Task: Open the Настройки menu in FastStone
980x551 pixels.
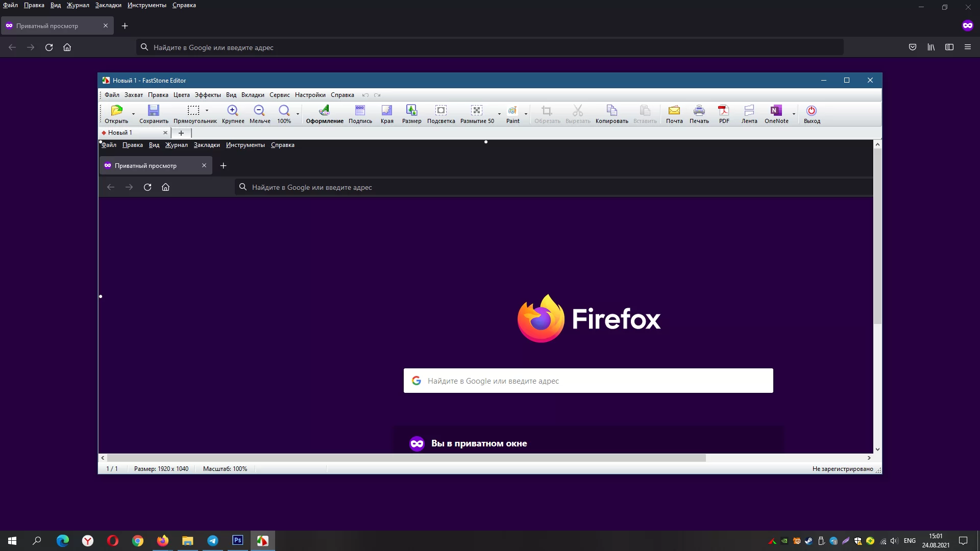Action: pos(310,95)
